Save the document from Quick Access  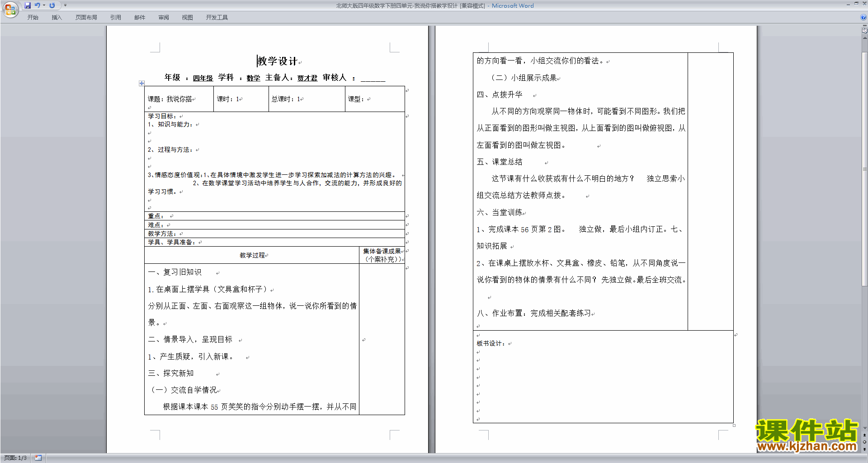click(28, 5)
